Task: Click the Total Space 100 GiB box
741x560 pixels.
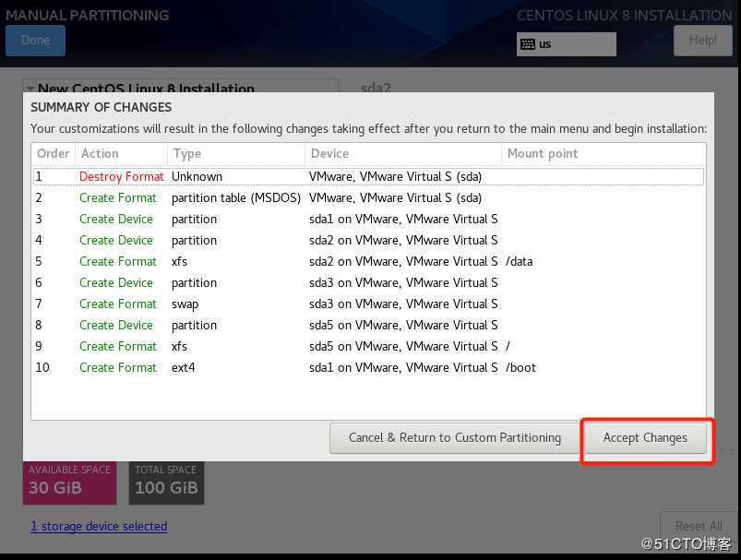Action: [166, 483]
